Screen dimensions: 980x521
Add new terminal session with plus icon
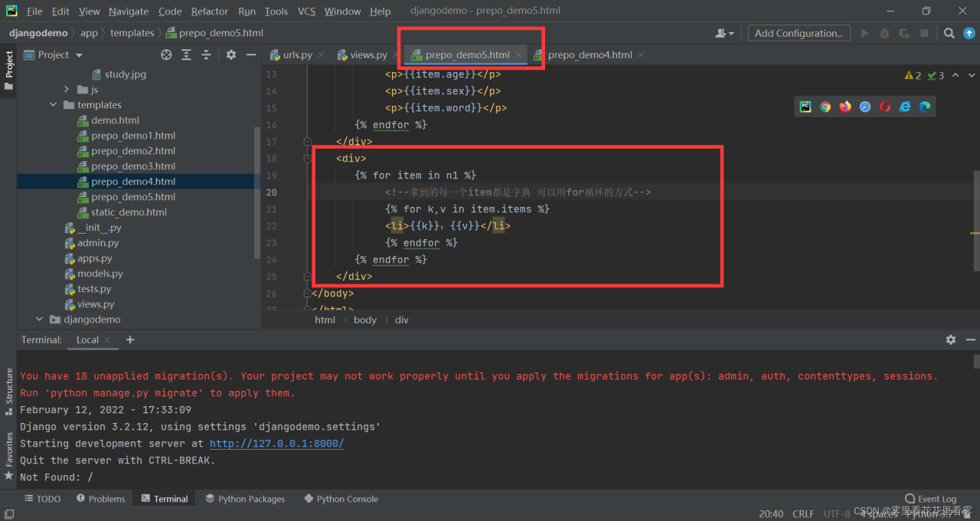130,339
